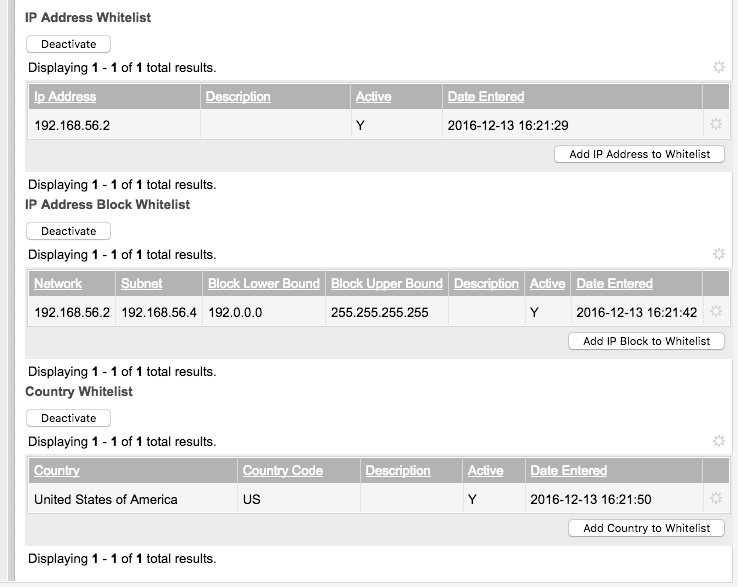Open gear menu above IP Address Whitelist table
This screenshot has width=738, height=587.
pyautogui.click(x=718, y=67)
